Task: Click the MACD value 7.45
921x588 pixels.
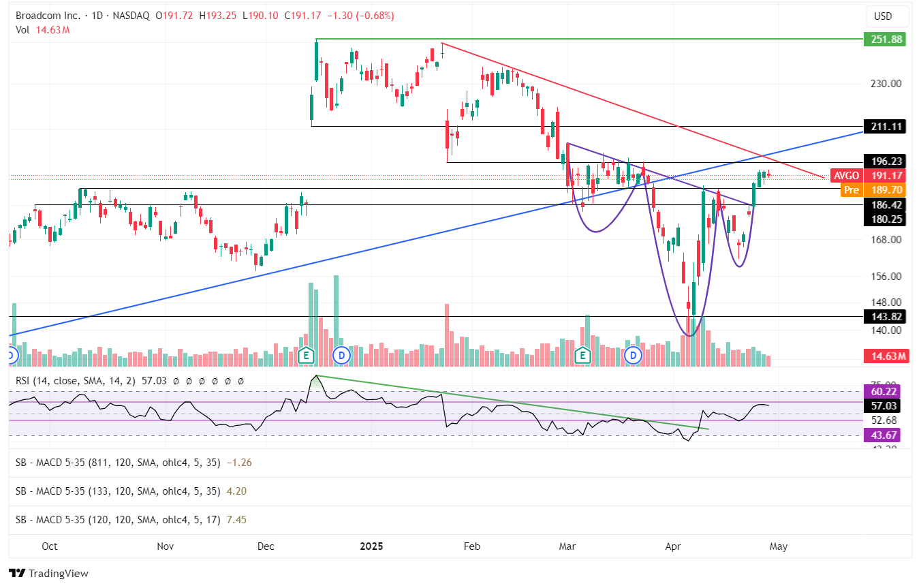Action: (236, 520)
